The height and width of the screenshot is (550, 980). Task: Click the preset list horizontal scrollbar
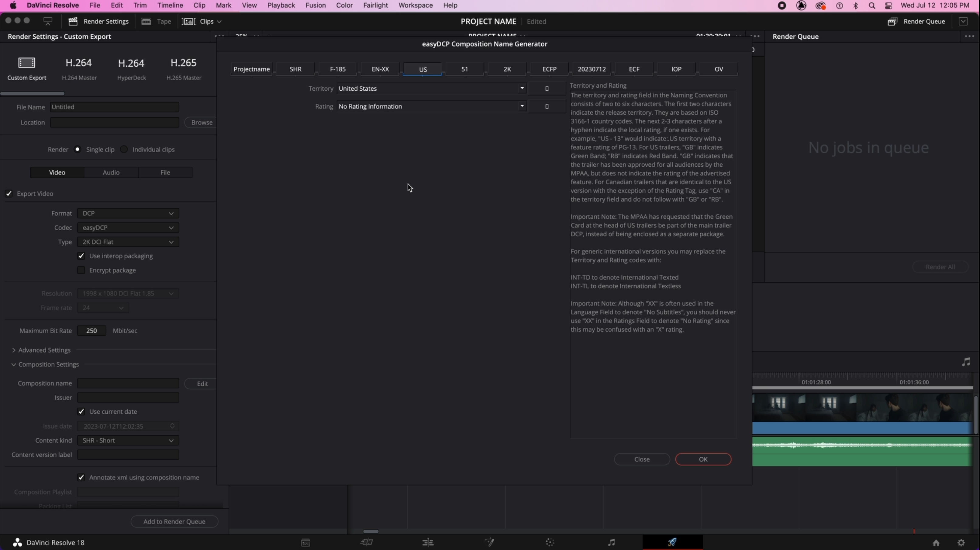pos(32,94)
